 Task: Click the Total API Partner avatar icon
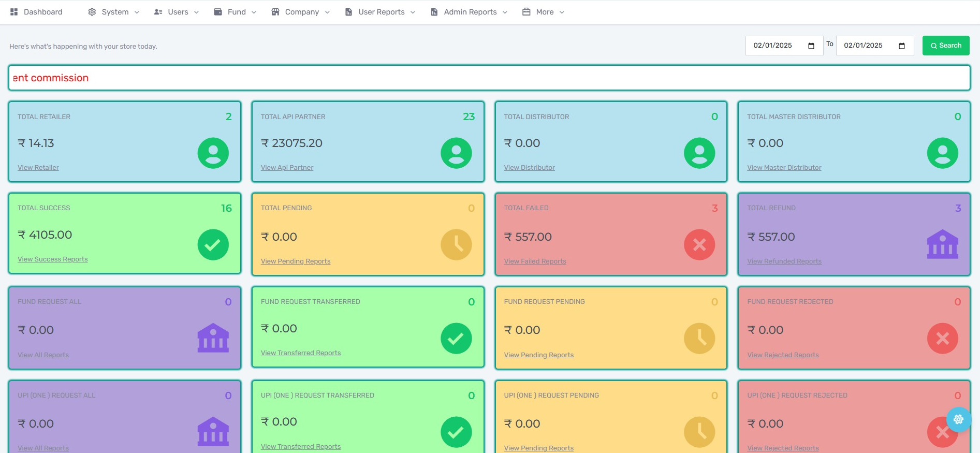click(456, 153)
